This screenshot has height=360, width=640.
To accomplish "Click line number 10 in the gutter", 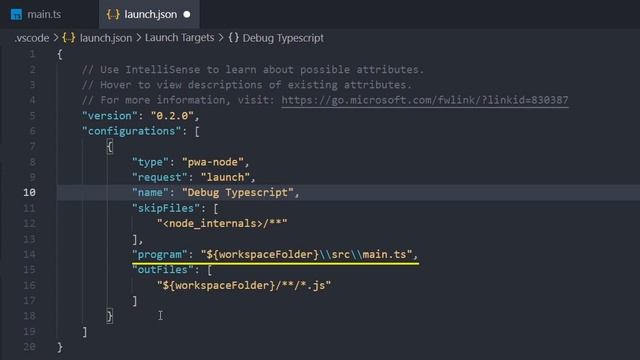I will pyautogui.click(x=29, y=193).
